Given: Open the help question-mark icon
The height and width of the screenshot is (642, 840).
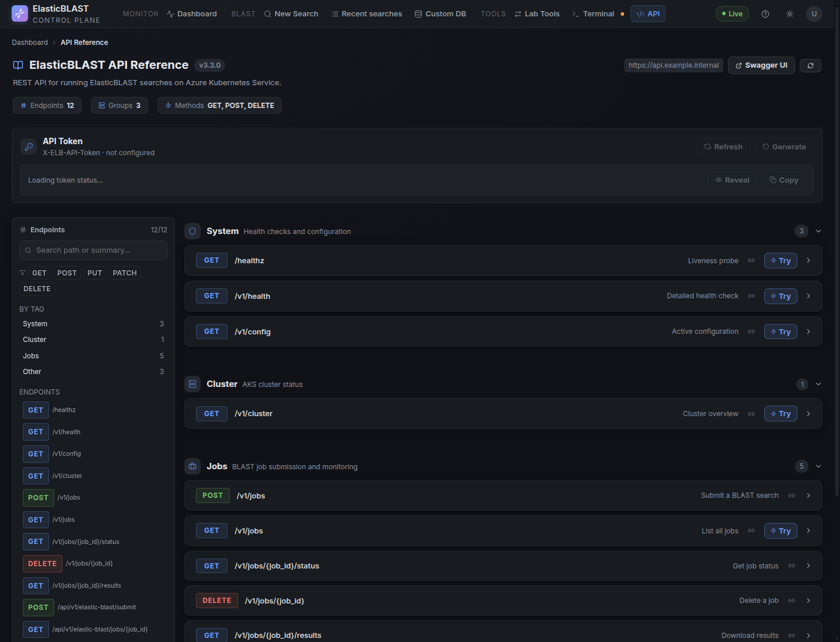Looking at the screenshot, I should coord(765,14).
